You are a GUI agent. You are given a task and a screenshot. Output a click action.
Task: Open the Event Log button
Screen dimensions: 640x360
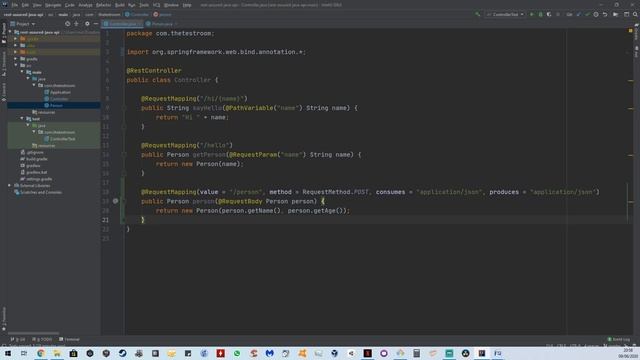pyautogui.click(x=619, y=339)
